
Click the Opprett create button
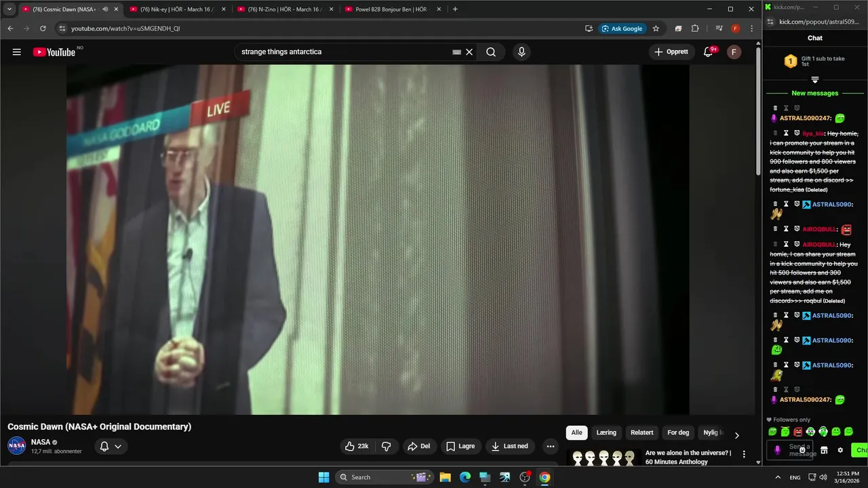(671, 52)
